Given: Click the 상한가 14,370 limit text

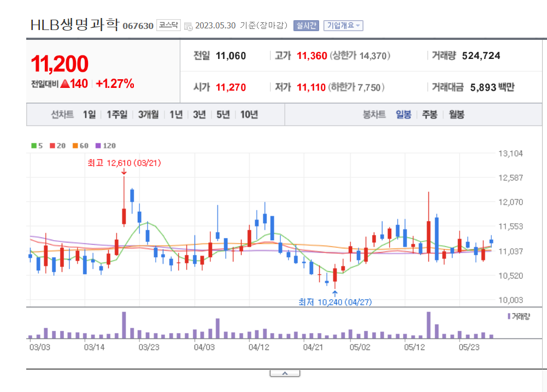Looking at the screenshot, I should 360,56.
